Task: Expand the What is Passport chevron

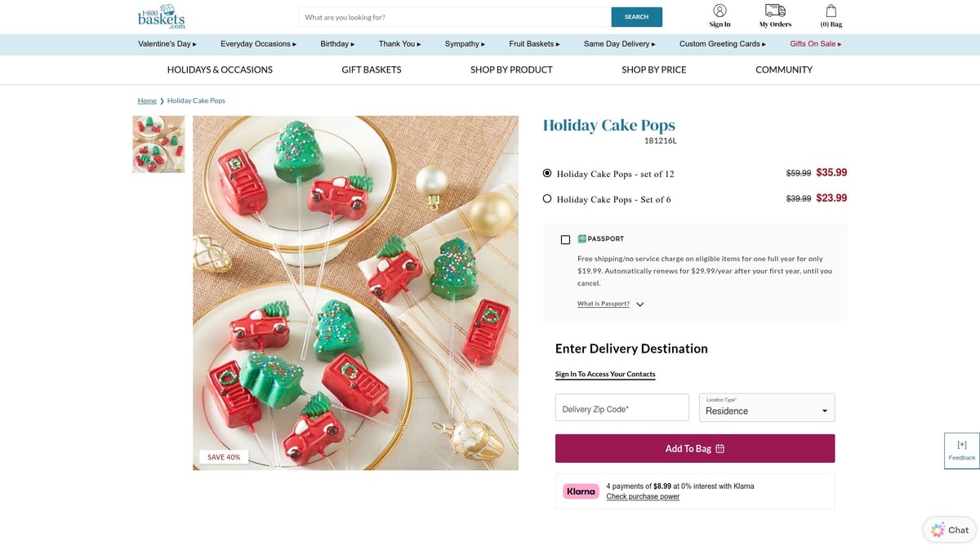Action: 639,304
